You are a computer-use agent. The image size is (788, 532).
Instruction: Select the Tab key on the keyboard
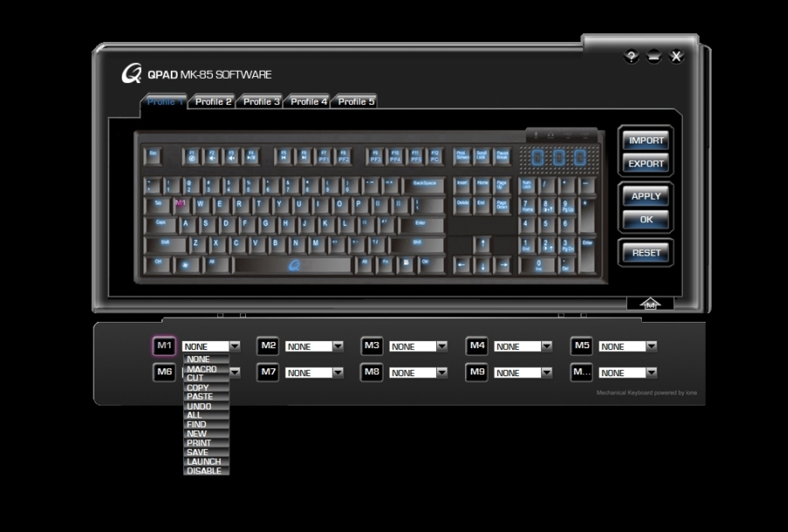[x=158, y=205]
